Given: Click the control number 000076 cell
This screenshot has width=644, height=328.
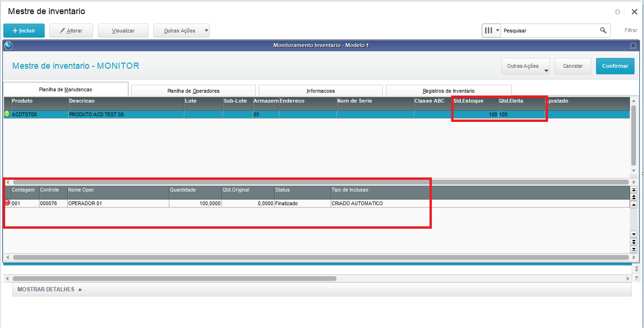Looking at the screenshot, I should 53,203.
